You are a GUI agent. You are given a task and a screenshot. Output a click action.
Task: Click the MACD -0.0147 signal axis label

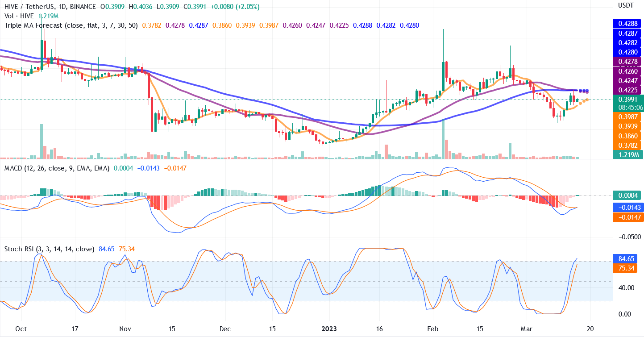628,217
